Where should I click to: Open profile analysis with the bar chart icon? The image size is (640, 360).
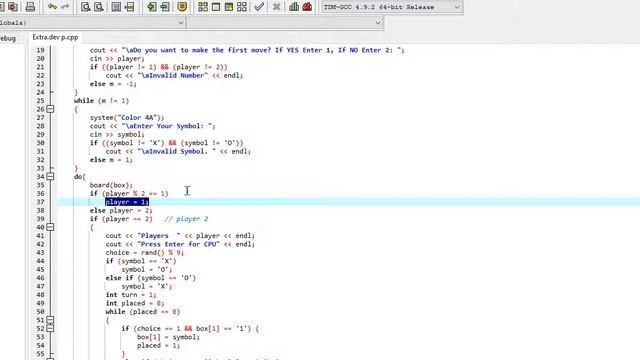point(294,7)
